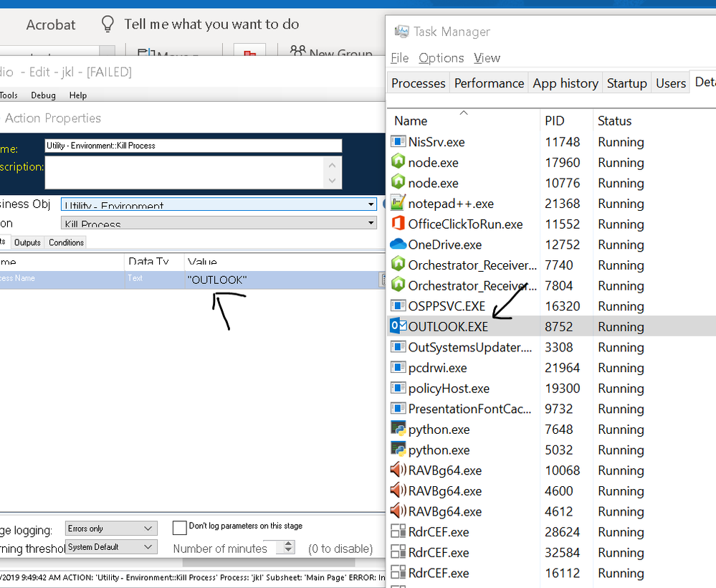This screenshot has height=588, width=716.
Task: Toggle Don't log parameters on this stage
Action: tap(179, 528)
